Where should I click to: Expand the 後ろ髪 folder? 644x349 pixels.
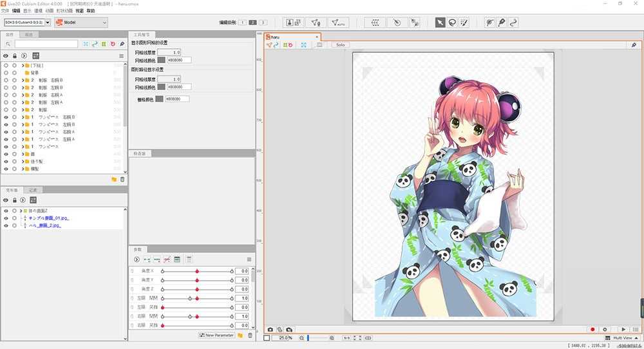[x=23, y=162]
